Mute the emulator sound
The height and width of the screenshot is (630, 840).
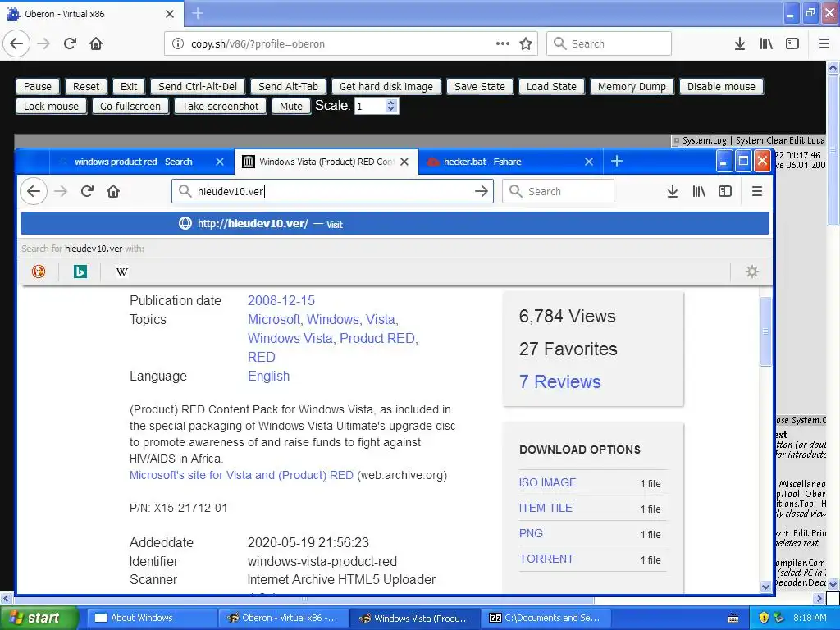[291, 106]
